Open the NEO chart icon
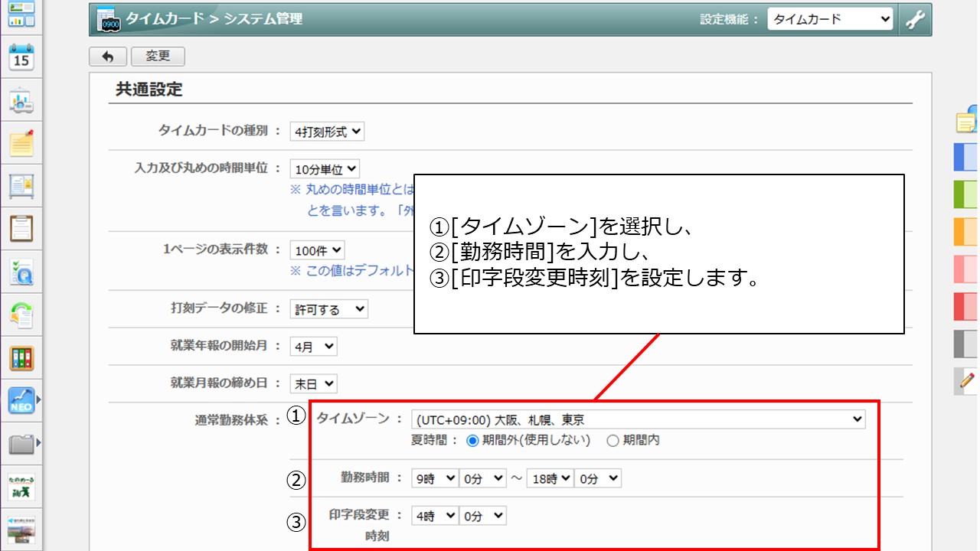Viewport: 980px width, 551px height. click(x=21, y=399)
